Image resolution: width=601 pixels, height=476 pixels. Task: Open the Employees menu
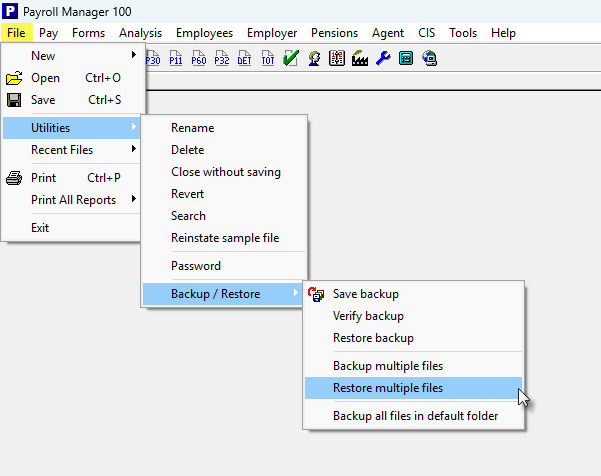pyautogui.click(x=204, y=33)
